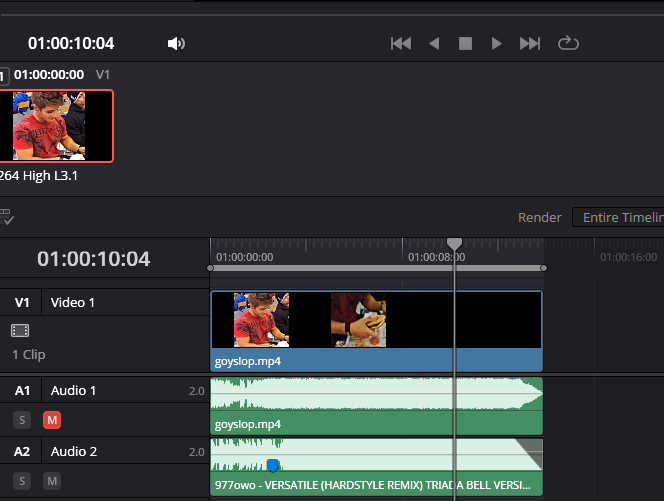Viewport: 664px width, 501px height.
Task: Mute the viewer audio speaker icon
Action: click(x=176, y=43)
